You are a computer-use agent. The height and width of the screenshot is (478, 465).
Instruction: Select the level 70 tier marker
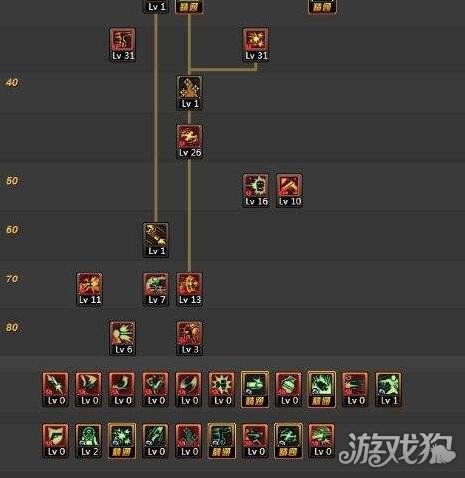pos(12,279)
